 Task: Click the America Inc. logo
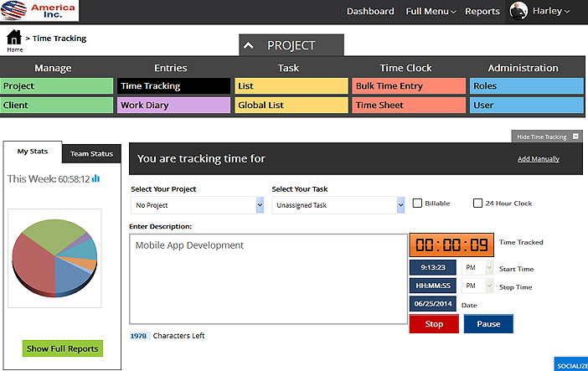coord(39,11)
